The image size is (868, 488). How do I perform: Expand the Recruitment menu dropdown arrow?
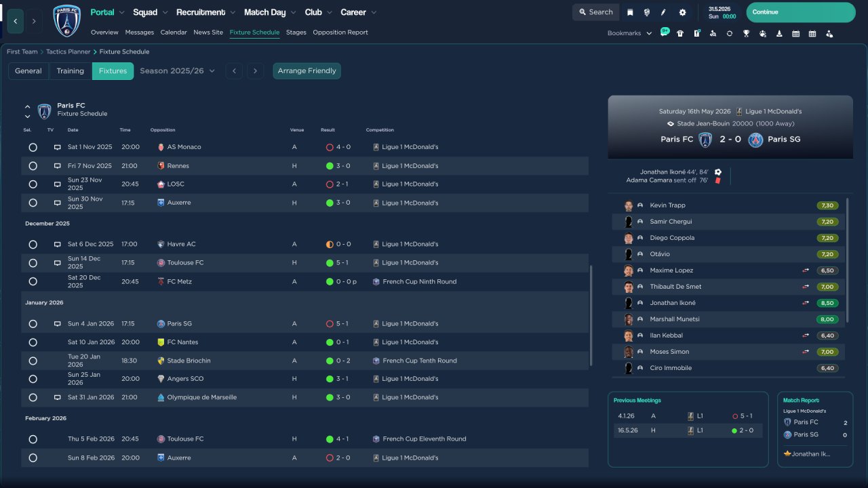(233, 13)
